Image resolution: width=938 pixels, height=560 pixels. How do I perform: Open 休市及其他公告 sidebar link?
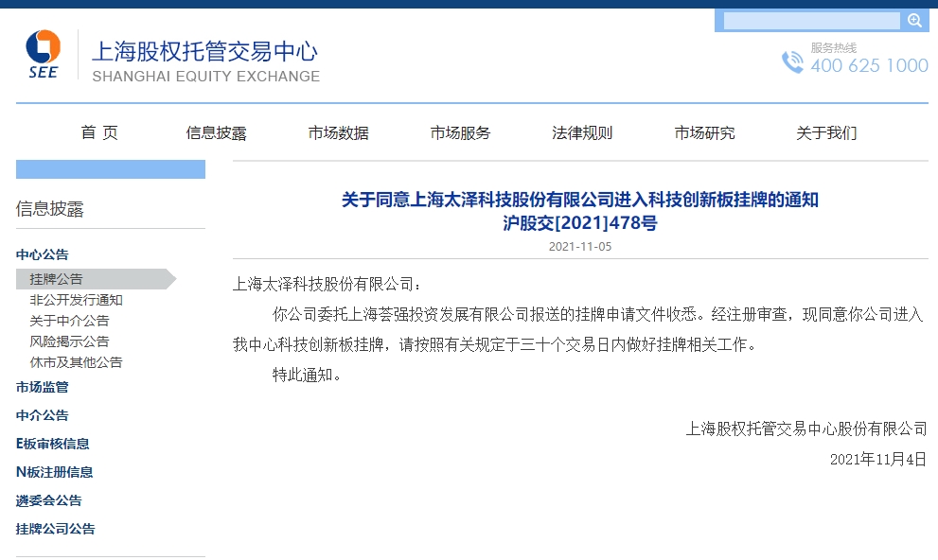pos(76,362)
